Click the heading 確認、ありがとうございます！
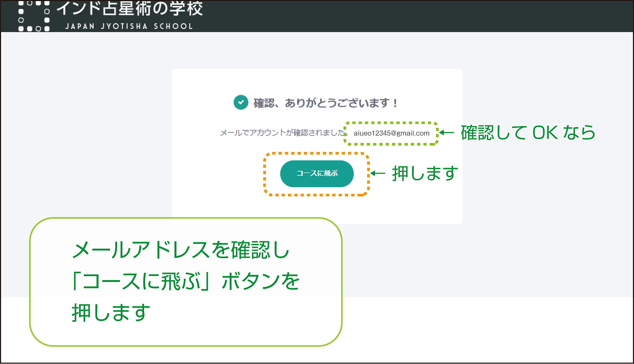 point(325,103)
